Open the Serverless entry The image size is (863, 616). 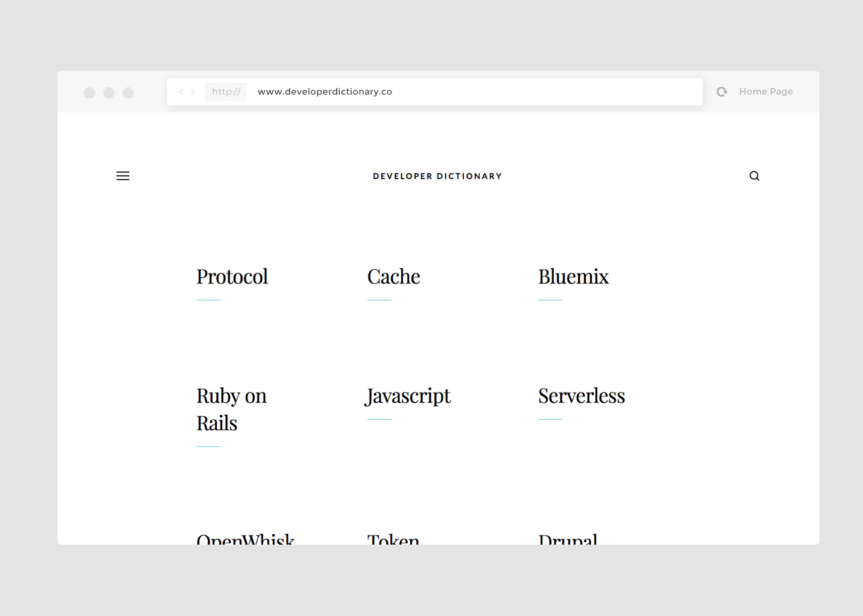[582, 396]
